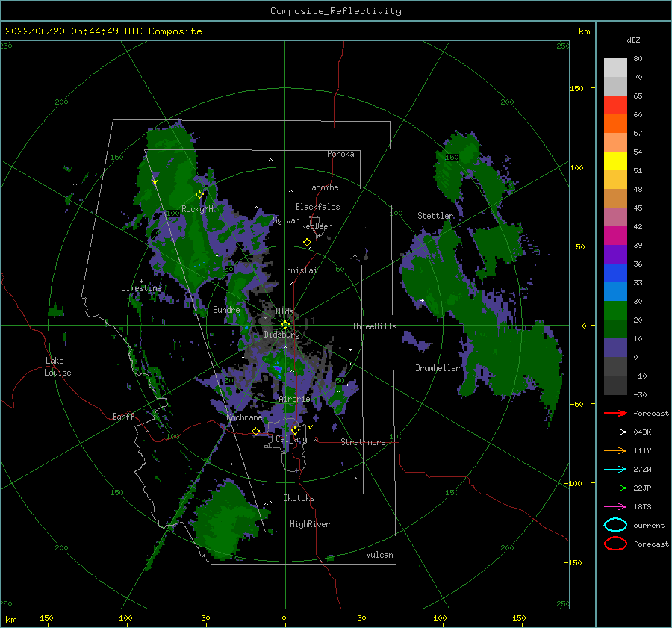Click the red forecast arrow in legend
This screenshot has width=672, height=628.
point(615,413)
